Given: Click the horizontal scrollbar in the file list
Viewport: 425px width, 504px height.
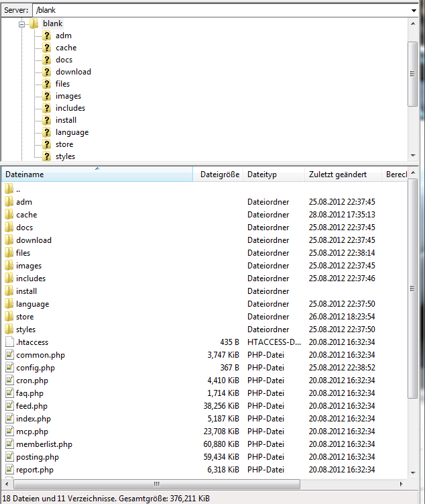Looking at the screenshot, I should [154, 484].
